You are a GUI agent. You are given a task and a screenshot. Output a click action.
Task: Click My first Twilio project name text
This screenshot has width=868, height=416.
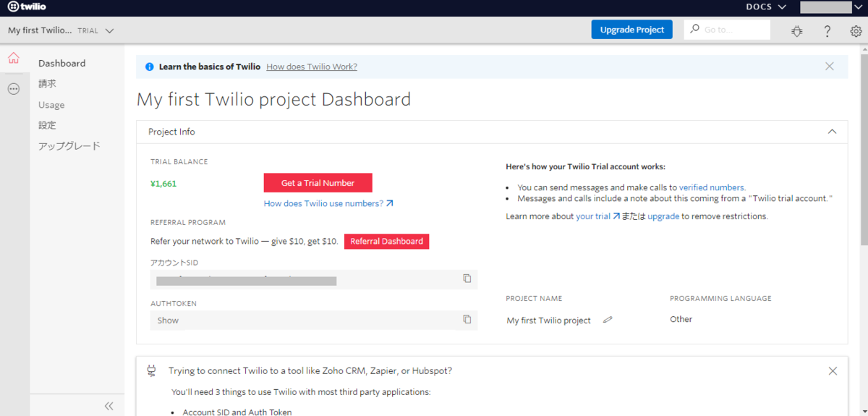pos(549,321)
